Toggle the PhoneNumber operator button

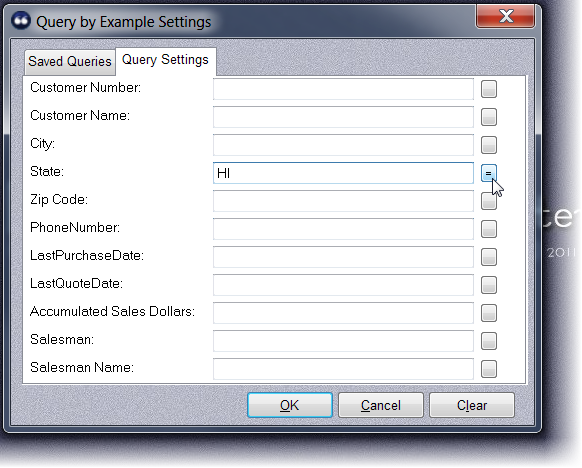point(488,229)
